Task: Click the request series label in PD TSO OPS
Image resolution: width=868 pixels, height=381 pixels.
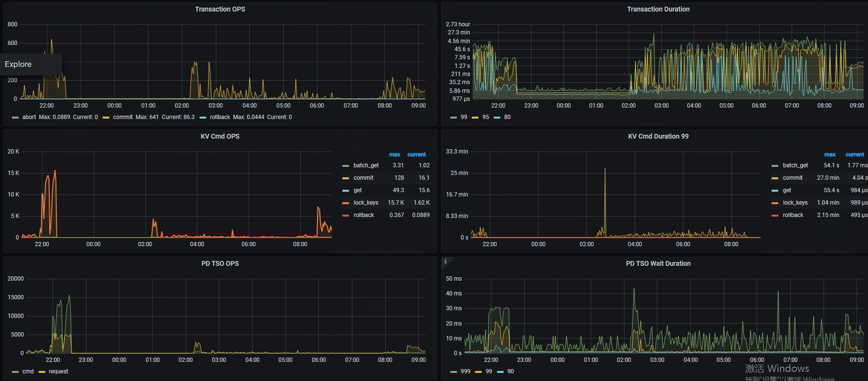Action: coord(58,371)
